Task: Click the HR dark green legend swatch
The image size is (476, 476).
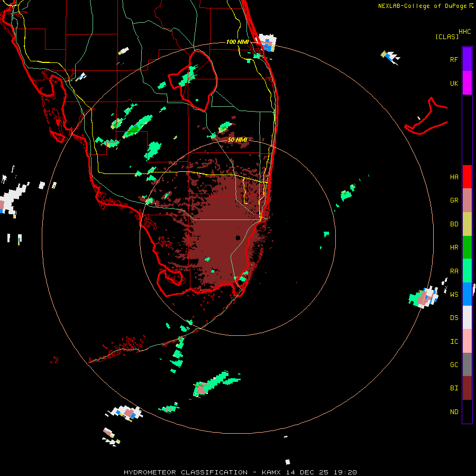Action: 467,247
